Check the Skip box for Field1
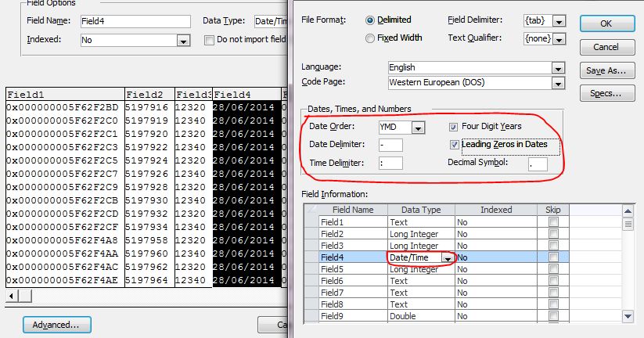644x338 pixels. 553,221
